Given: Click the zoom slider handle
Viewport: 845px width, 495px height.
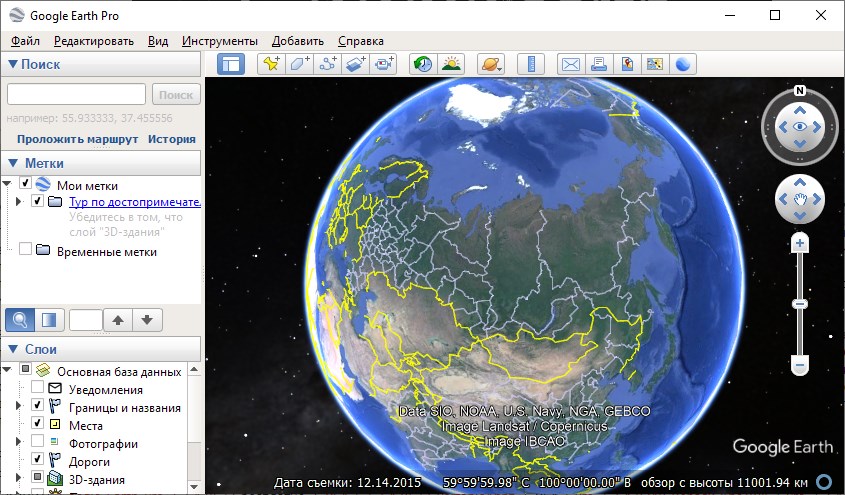Looking at the screenshot, I should (x=800, y=304).
